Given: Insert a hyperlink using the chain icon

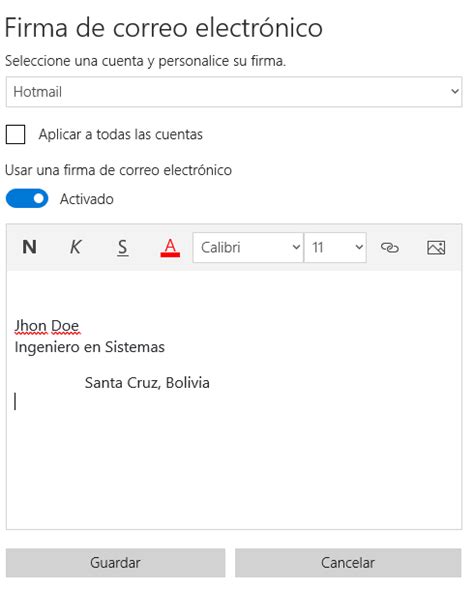Looking at the screenshot, I should click(390, 247).
